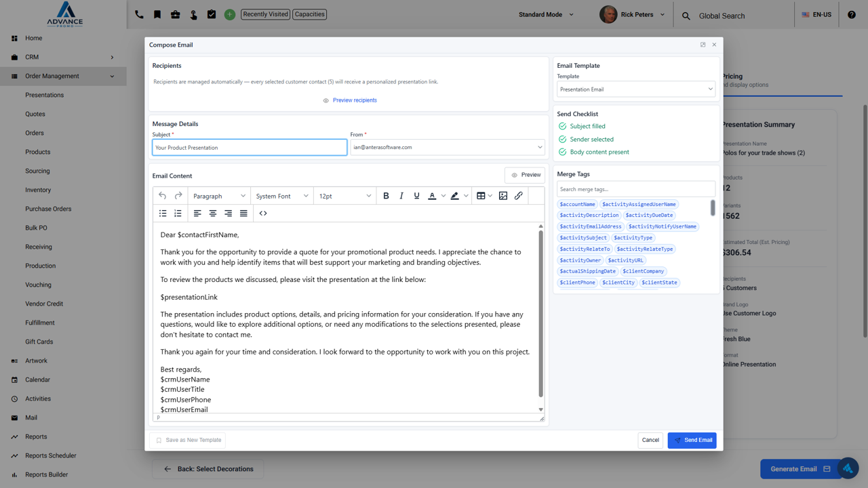Viewport: 868px width, 488px height.
Task: Click Preview recipients link
Action: (349, 100)
